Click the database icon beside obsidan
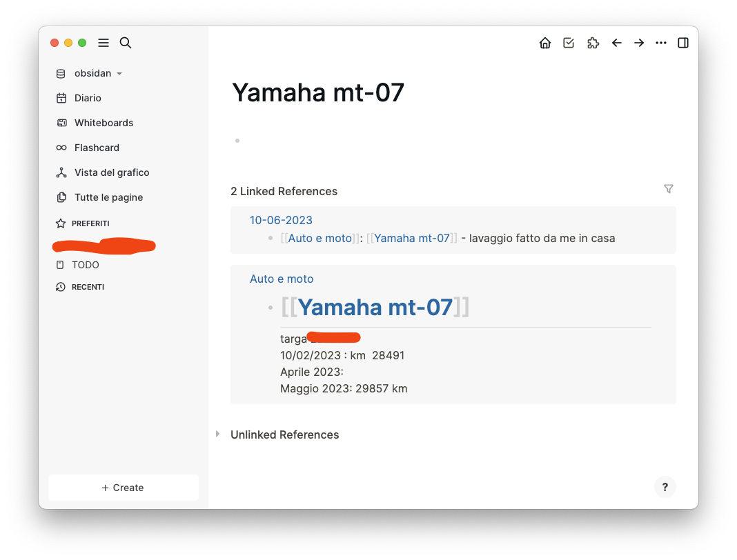This screenshot has height=560, width=737. tap(61, 73)
